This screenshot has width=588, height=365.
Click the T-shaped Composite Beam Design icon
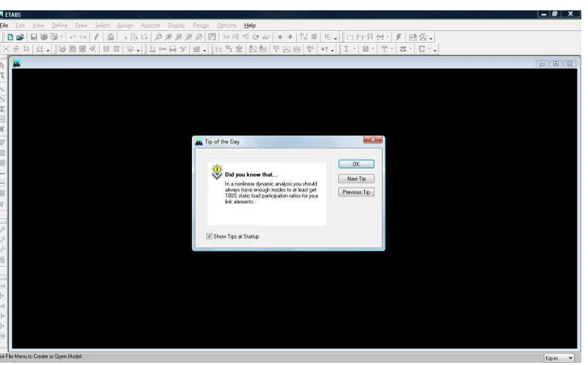tap(384, 49)
